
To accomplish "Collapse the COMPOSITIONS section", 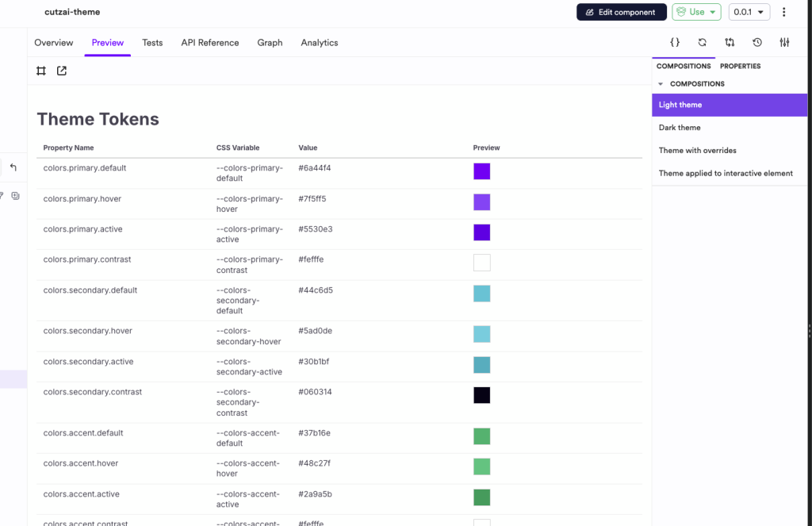I will click(661, 84).
